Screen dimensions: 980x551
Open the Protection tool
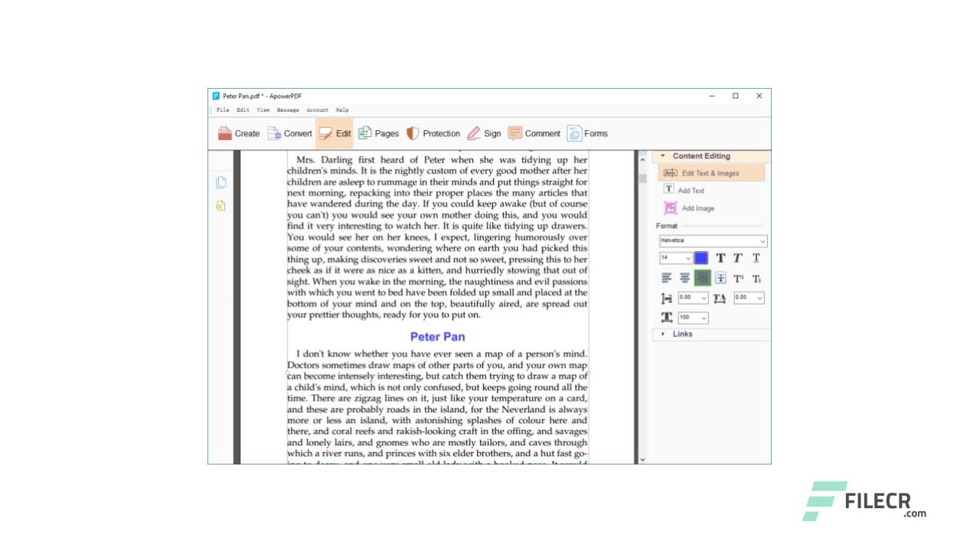pyautogui.click(x=434, y=133)
